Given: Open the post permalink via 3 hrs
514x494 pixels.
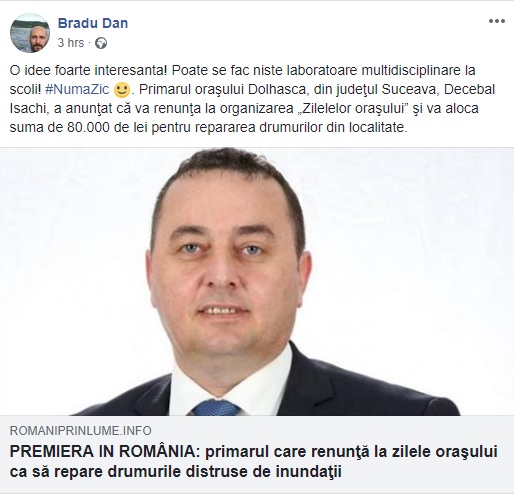Looking at the screenshot, I should coord(71,43).
